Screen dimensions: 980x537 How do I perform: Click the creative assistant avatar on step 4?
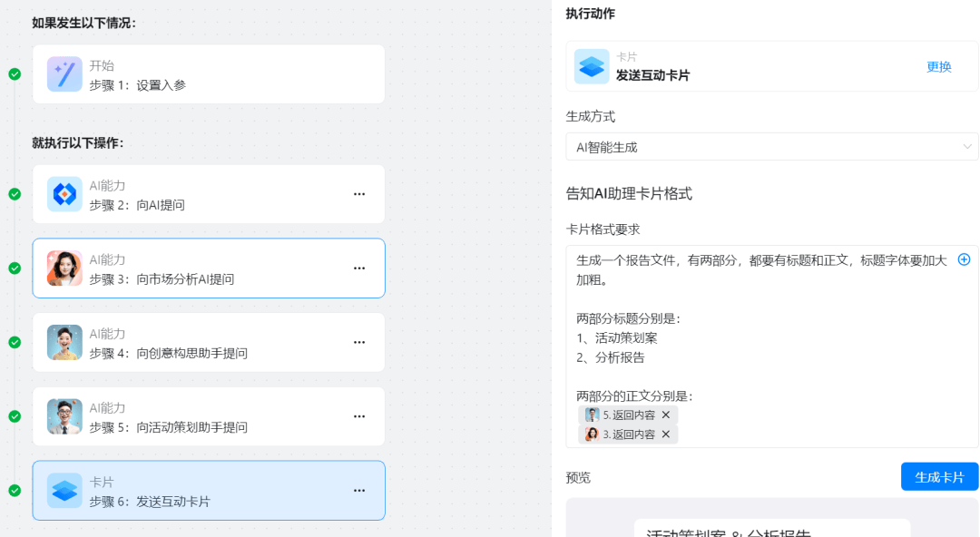click(64, 343)
